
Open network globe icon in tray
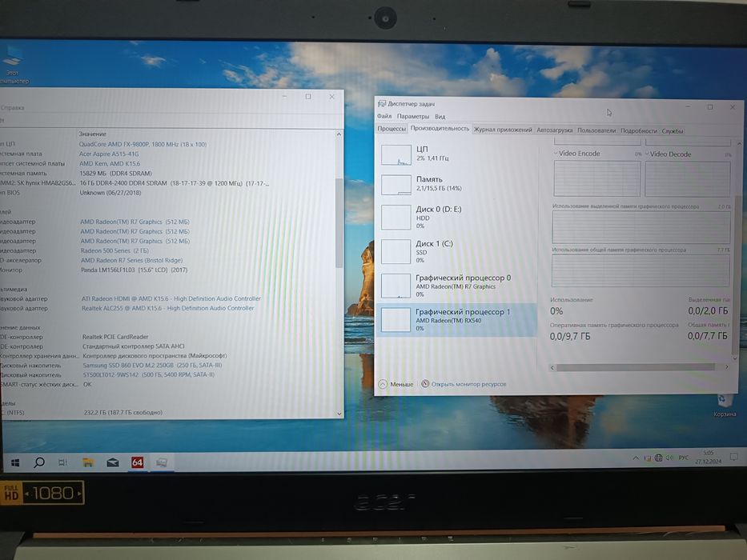(x=658, y=458)
